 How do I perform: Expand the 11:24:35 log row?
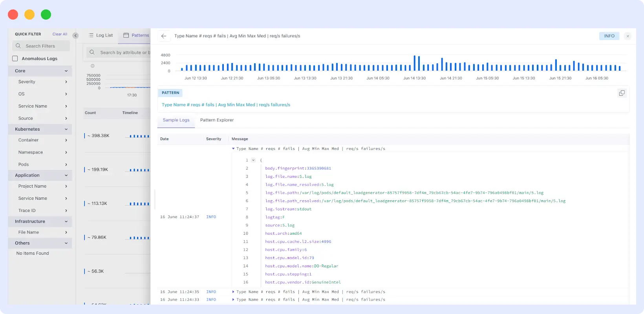pos(233,292)
